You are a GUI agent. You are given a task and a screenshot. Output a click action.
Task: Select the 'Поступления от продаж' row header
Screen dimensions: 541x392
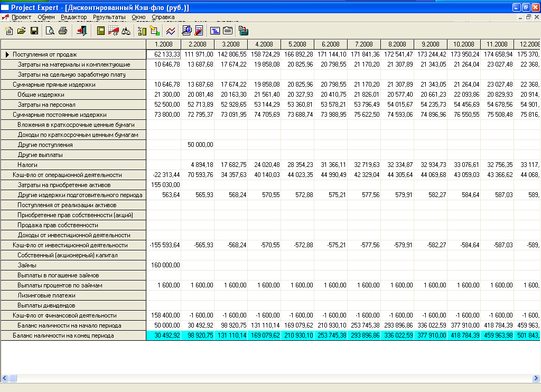tap(45, 54)
